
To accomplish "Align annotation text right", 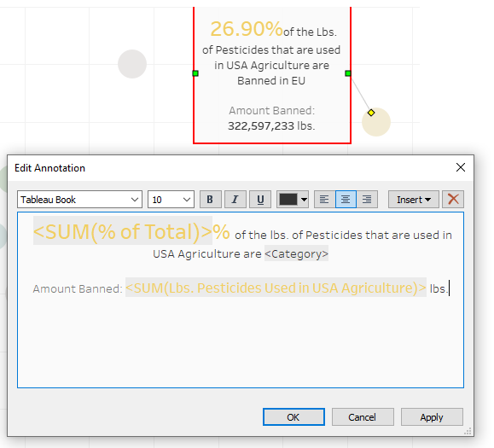I will [367, 200].
